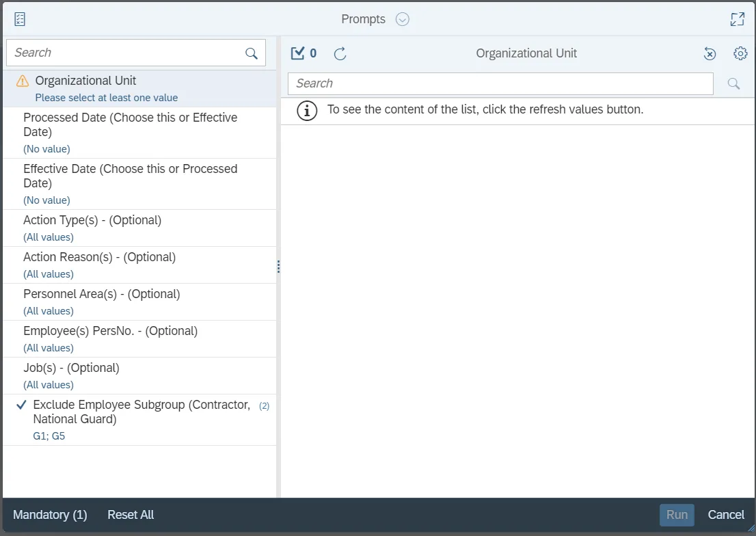The height and width of the screenshot is (536, 756).
Task: Click the reset prompt values icon
Action: (x=710, y=53)
